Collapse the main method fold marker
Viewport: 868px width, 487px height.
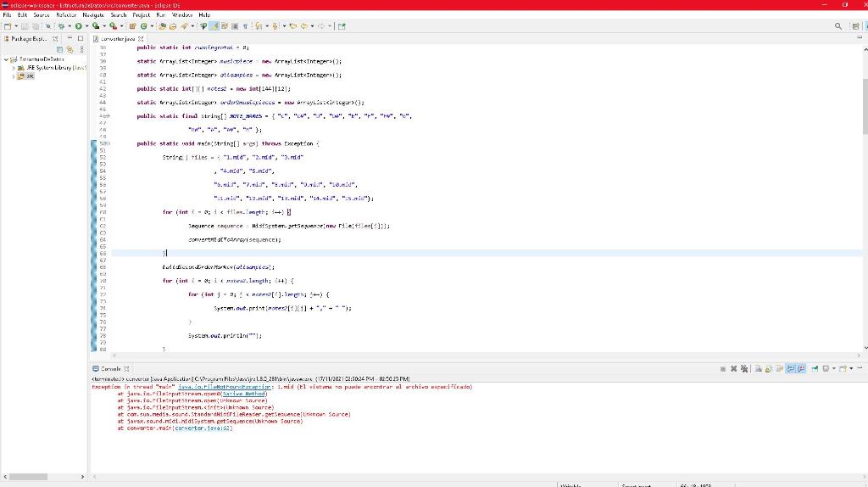[x=107, y=143]
